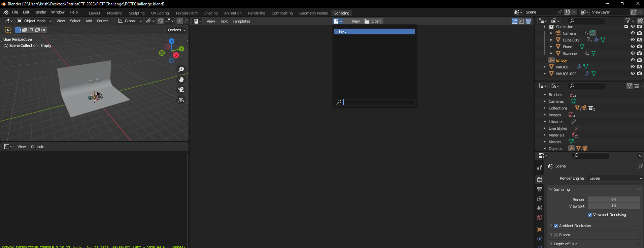Enable the Bloom checkbox
Screen dimensions: 644x248
pyautogui.click(x=556, y=235)
